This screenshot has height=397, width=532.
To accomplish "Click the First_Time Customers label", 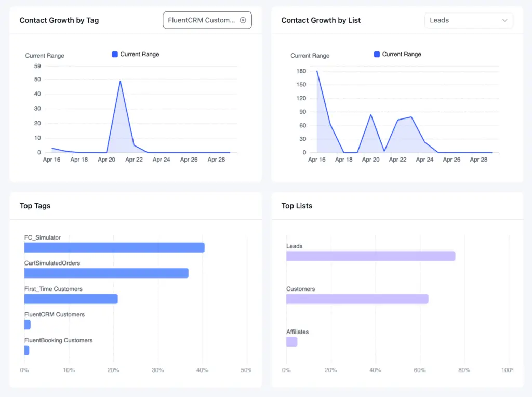I will pyautogui.click(x=54, y=289).
